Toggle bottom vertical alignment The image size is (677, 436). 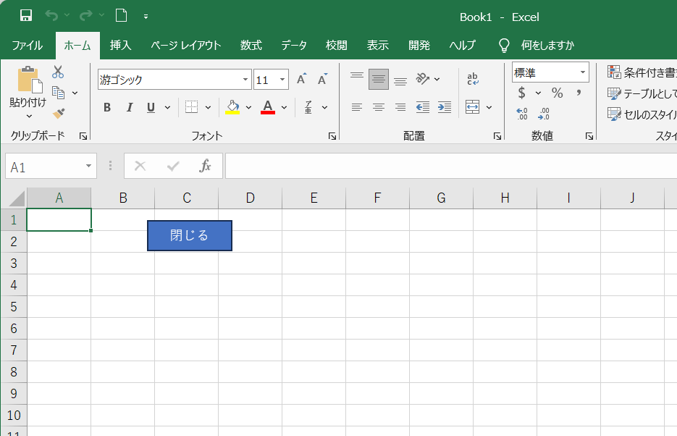(400, 79)
